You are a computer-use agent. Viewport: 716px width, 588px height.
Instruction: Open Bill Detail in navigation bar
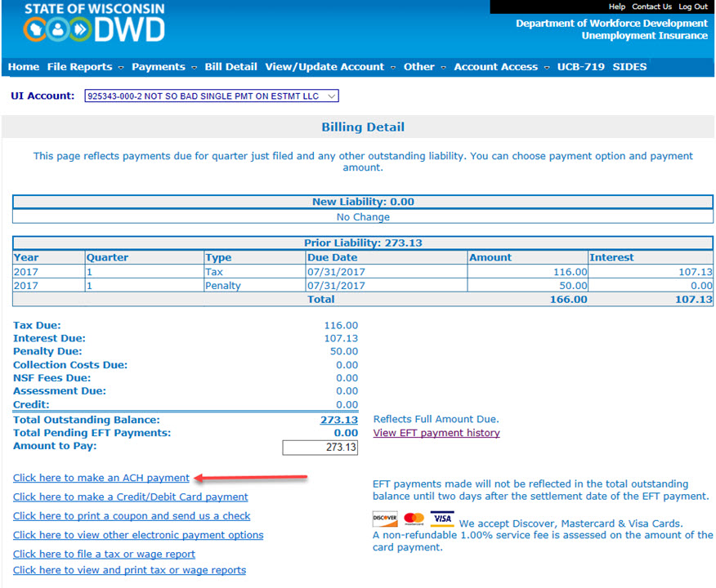(230, 67)
